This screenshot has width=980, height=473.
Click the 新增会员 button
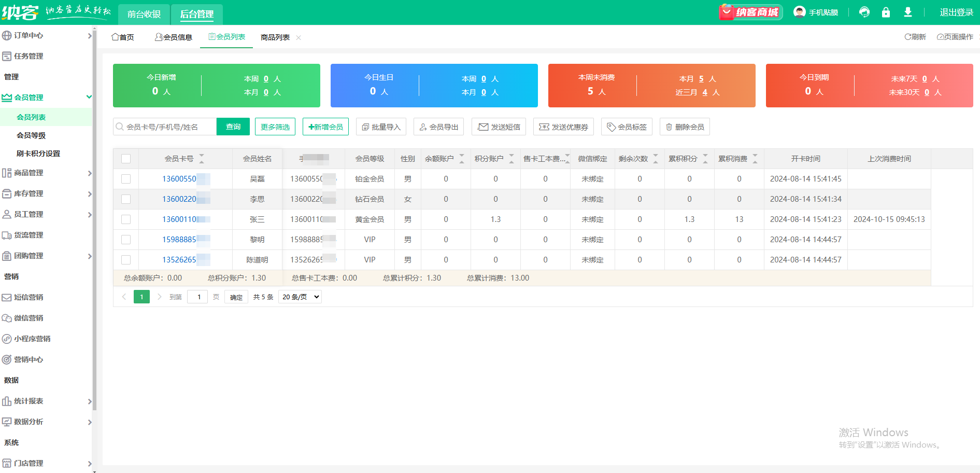325,127
